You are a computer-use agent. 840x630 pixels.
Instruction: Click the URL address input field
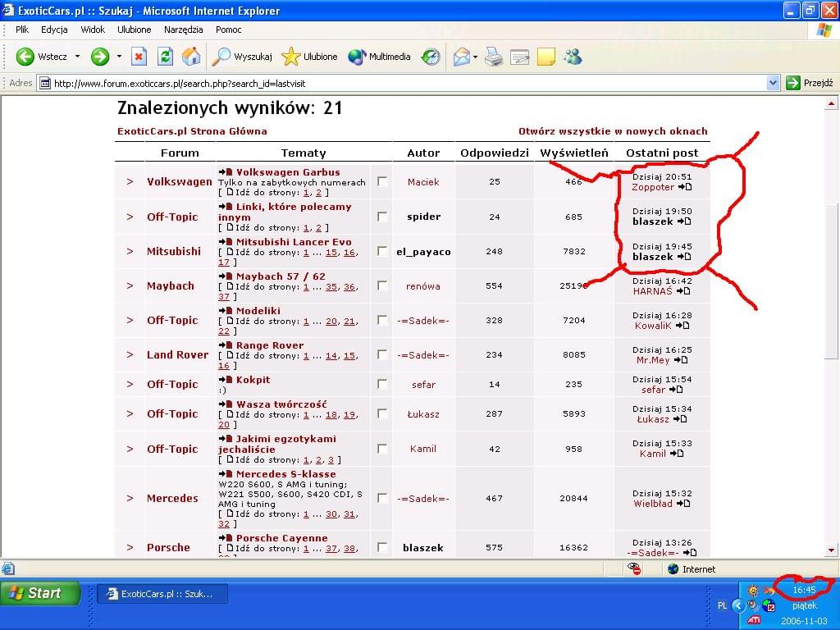pyautogui.click(x=410, y=83)
